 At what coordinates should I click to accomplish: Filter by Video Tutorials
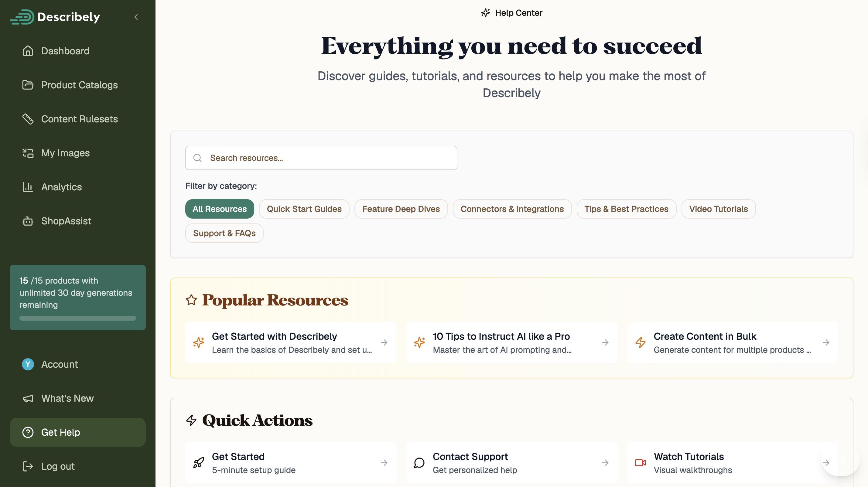click(x=718, y=209)
